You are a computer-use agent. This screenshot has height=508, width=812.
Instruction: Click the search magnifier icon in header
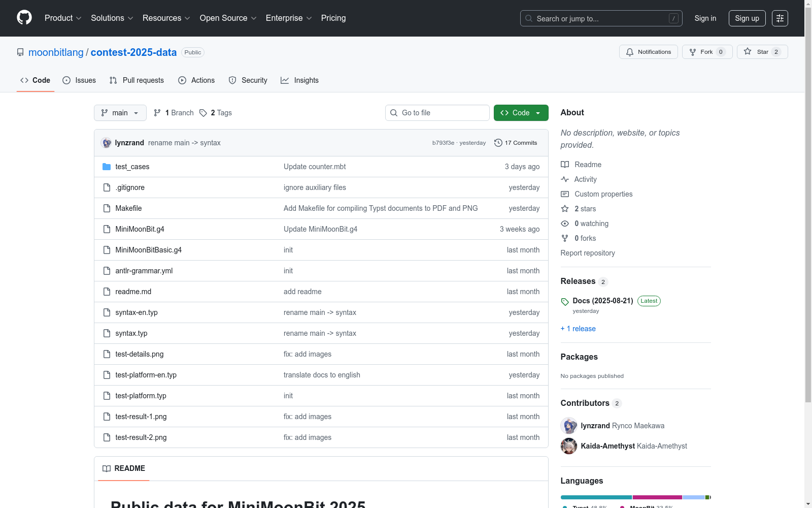(529, 18)
